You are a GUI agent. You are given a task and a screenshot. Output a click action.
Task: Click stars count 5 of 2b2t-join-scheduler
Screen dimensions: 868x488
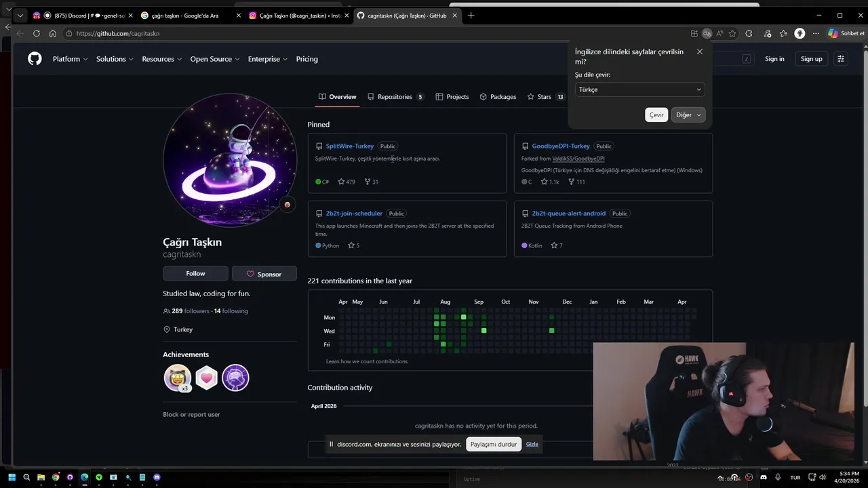pyautogui.click(x=354, y=245)
